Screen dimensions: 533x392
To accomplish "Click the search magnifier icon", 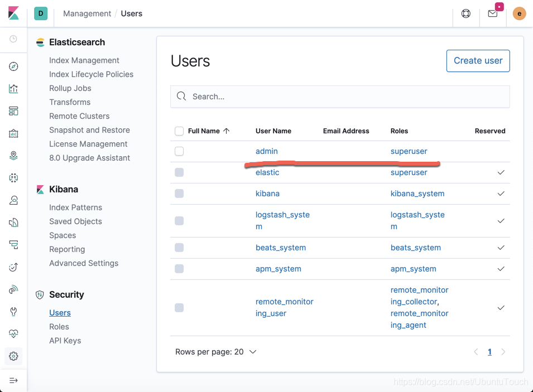I will pyautogui.click(x=181, y=96).
